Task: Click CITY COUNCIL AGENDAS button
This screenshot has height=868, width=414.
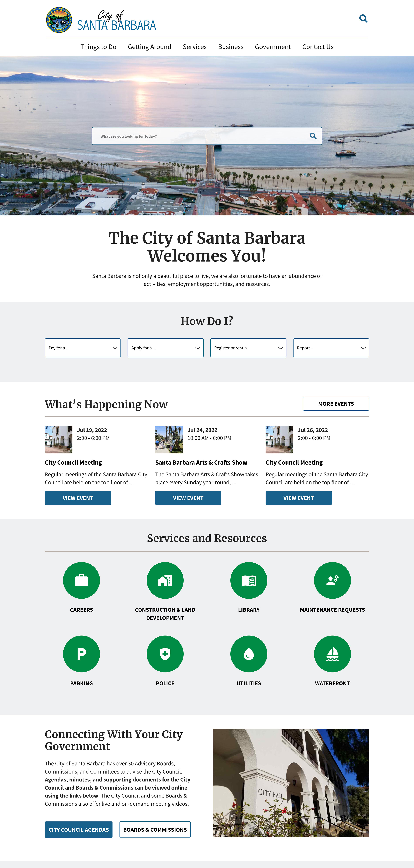Action: 78,830
